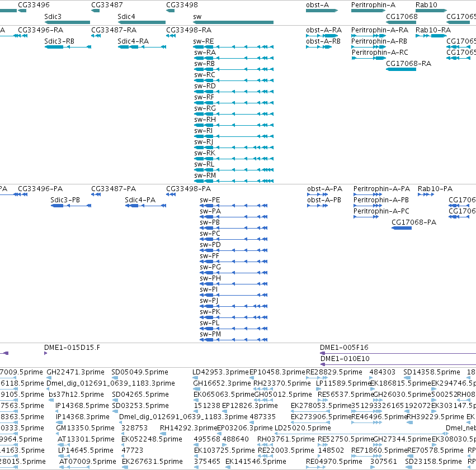Click the CG17068-PA protein

point(402,228)
